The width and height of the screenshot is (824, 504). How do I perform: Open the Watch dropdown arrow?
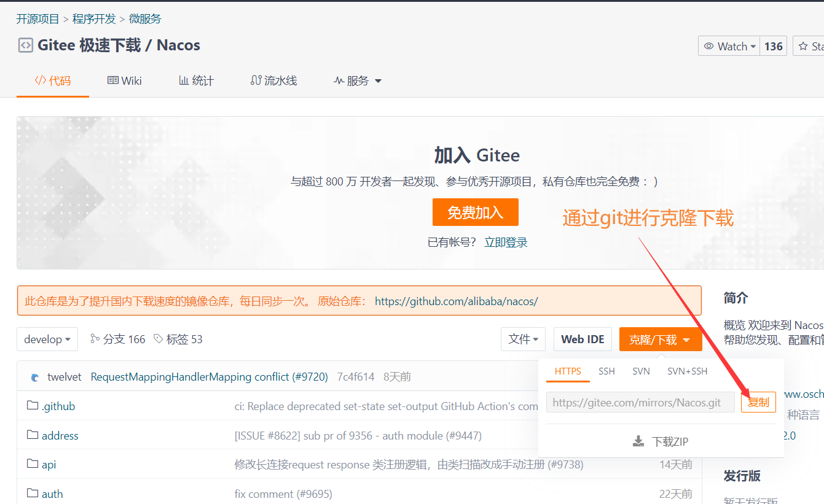click(x=753, y=47)
